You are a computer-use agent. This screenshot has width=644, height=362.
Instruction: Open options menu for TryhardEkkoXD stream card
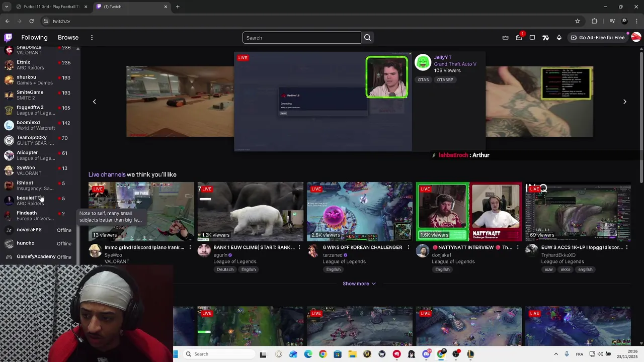coord(627,247)
